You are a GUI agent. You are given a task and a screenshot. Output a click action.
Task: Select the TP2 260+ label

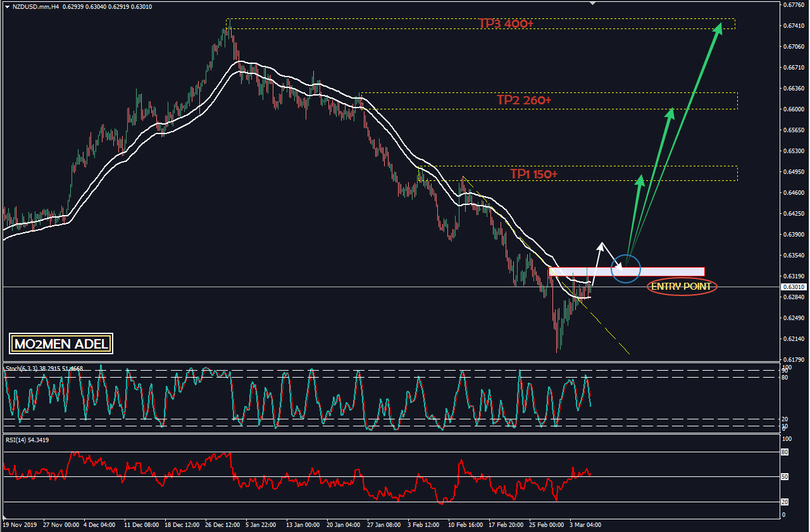(524, 100)
